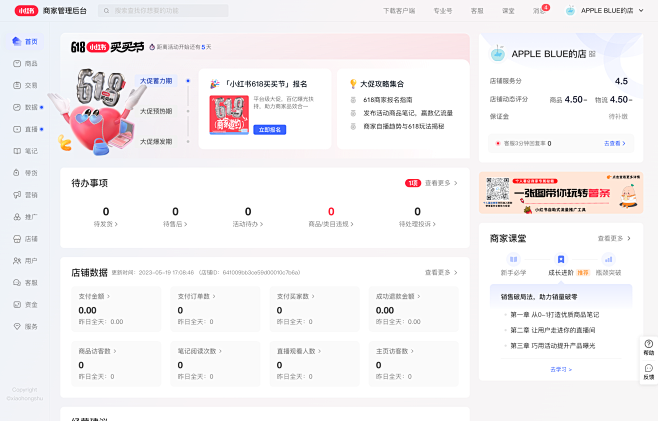Open the 商家自播趋势与618玩法揭秘 link
658x421 pixels.
[404, 126]
